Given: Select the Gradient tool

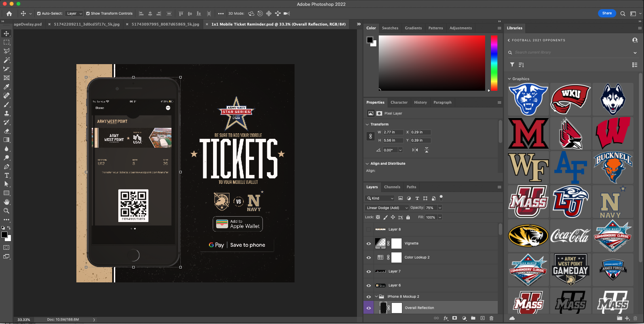Looking at the screenshot, I should point(6,140).
